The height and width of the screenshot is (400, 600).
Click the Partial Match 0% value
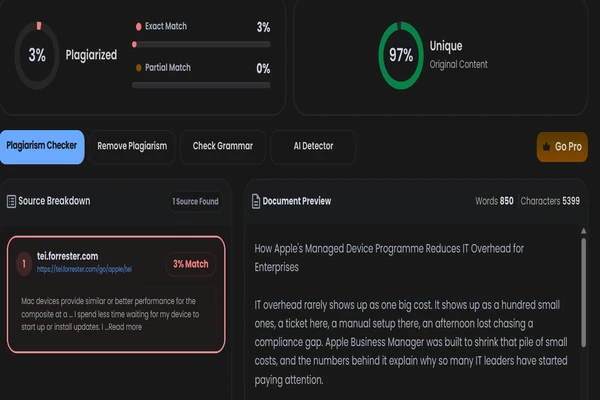(x=263, y=69)
